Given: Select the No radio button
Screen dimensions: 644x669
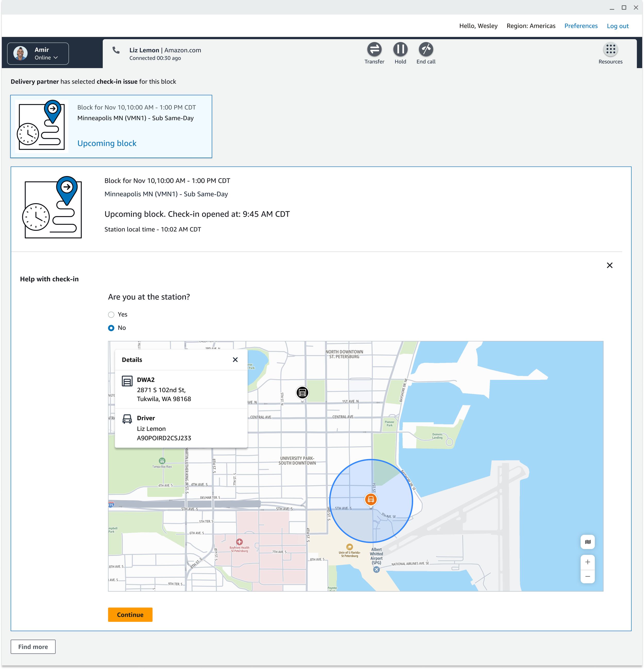Looking at the screenshot, I should click(111, 328).
